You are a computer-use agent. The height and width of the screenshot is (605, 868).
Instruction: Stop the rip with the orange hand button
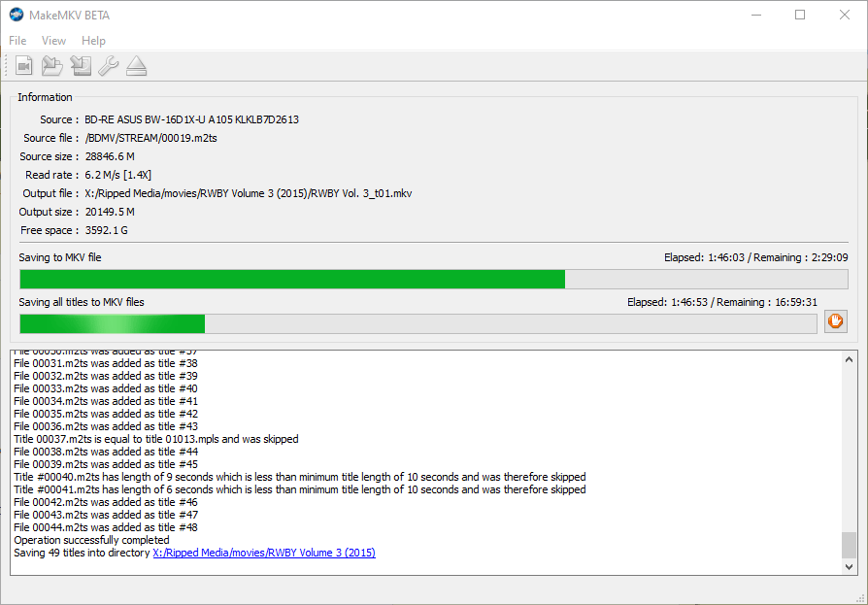pyautogui.click(x=835, y=321)
